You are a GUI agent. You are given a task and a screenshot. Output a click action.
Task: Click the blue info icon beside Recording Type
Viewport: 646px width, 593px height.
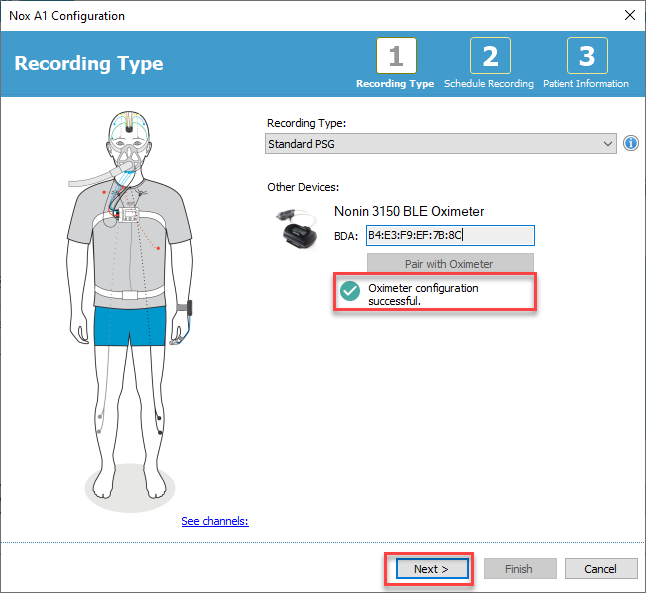[630, 143]
